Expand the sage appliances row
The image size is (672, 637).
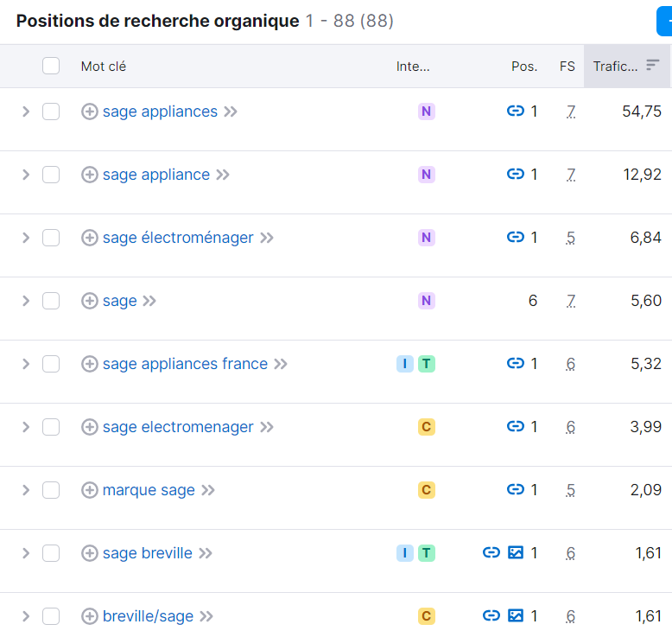point(26,111)
